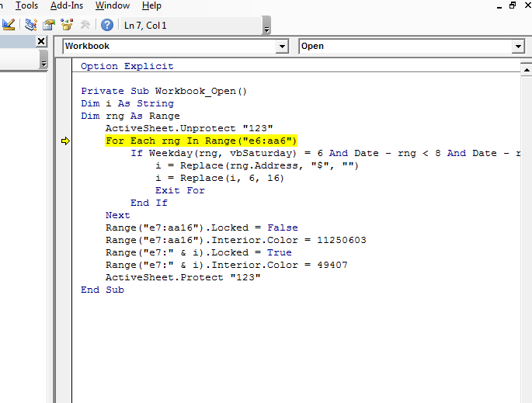Close the left project pane
This screenshot has width=532, height=403.
[41, 41]
